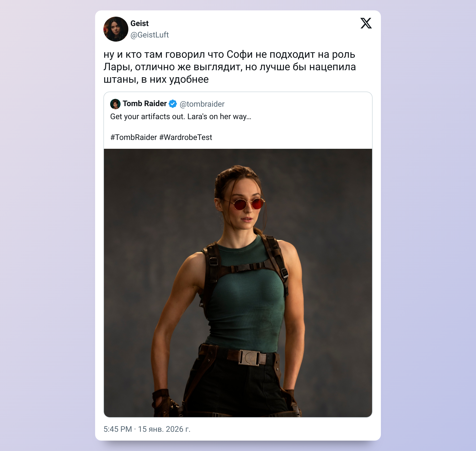Screen dimensions: 476x451
Task: Open the #TombRaider hashtag
Action: pos(134,137)
